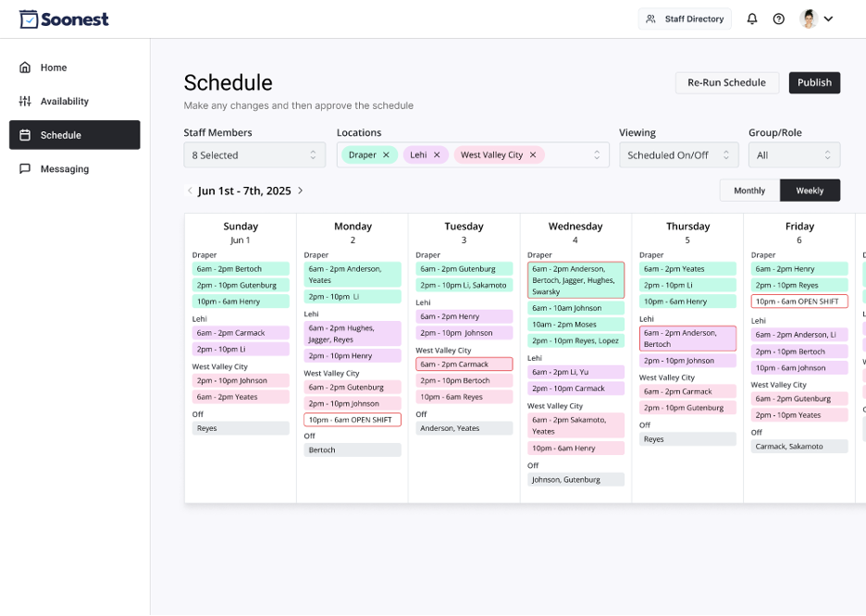This screenshot has width=866, height=616.
Task: Open the help question mark icon
Action: coord(778,19)
